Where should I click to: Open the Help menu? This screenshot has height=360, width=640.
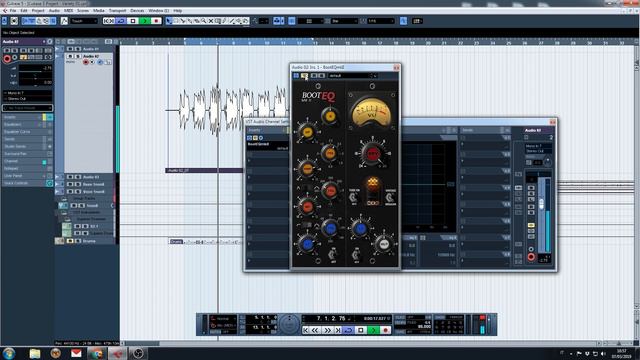click(178, 11)
